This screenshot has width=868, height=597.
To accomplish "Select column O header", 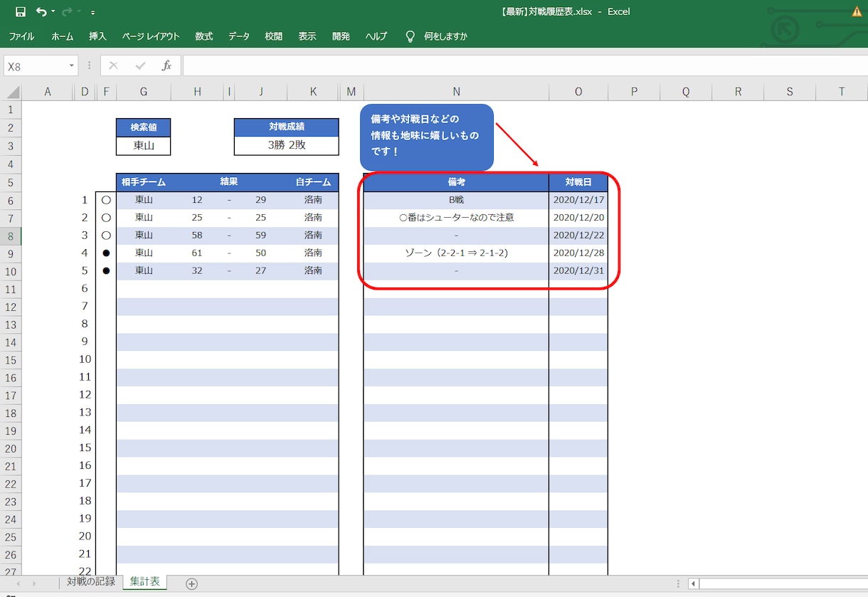I will point(578,92).
